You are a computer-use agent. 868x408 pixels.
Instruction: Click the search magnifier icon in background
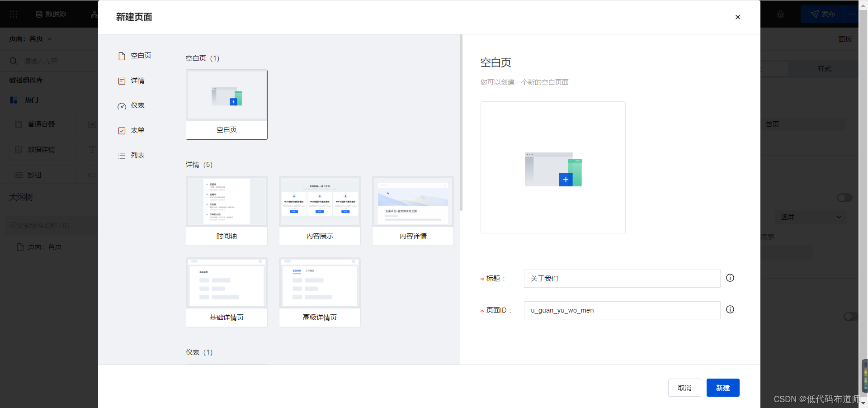pyautogui.click(x=14, y=61)
